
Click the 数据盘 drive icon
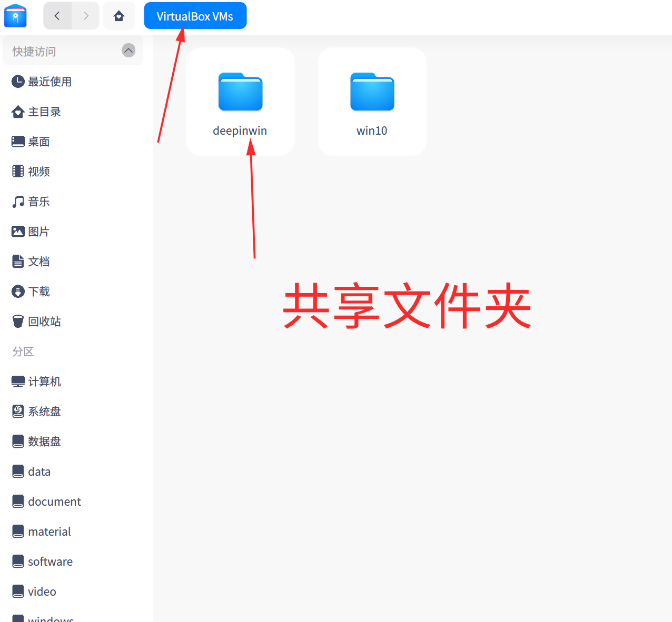pos(18,442)
